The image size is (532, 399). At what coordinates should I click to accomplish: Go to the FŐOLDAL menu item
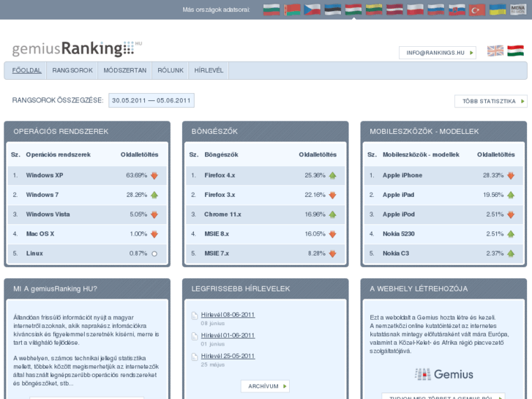pyautogui.click(x=26, y=70)
